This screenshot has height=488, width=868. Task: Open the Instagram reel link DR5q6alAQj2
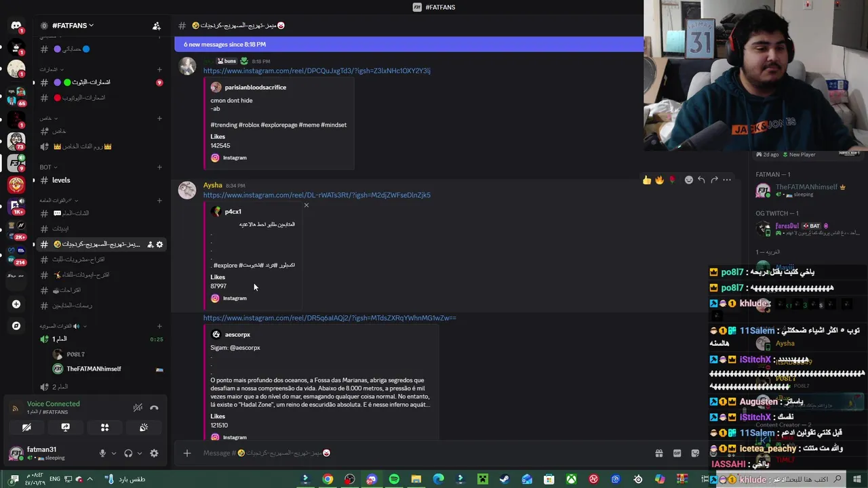[x=330, y=318]
